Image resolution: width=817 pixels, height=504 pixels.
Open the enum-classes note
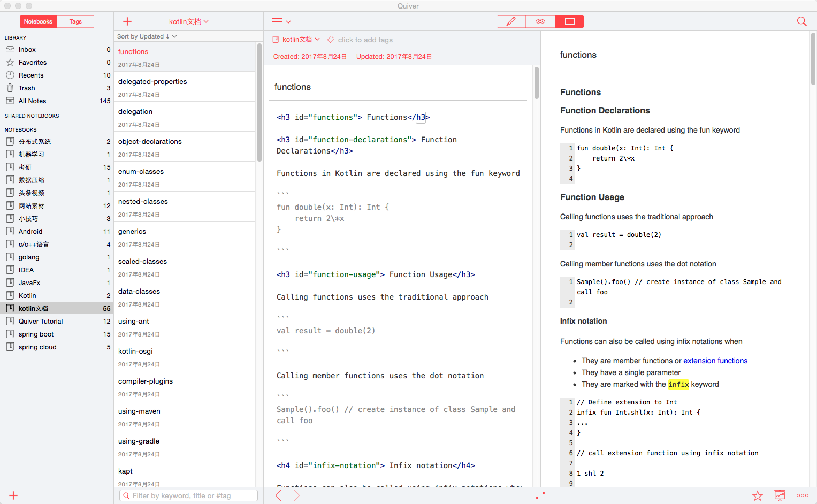click(x=185, y=177)
